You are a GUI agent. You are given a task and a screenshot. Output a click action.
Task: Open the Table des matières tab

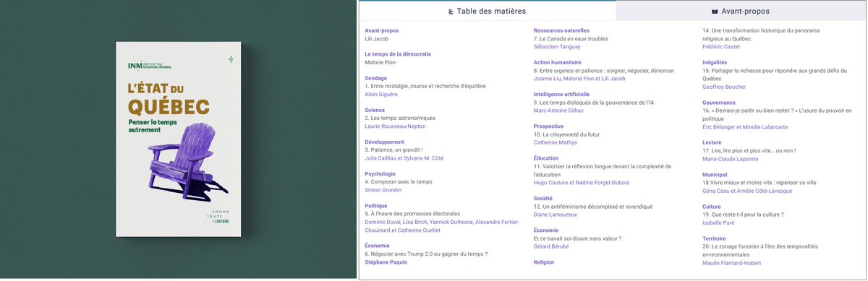pyautogui.click(x=487, y=11)
